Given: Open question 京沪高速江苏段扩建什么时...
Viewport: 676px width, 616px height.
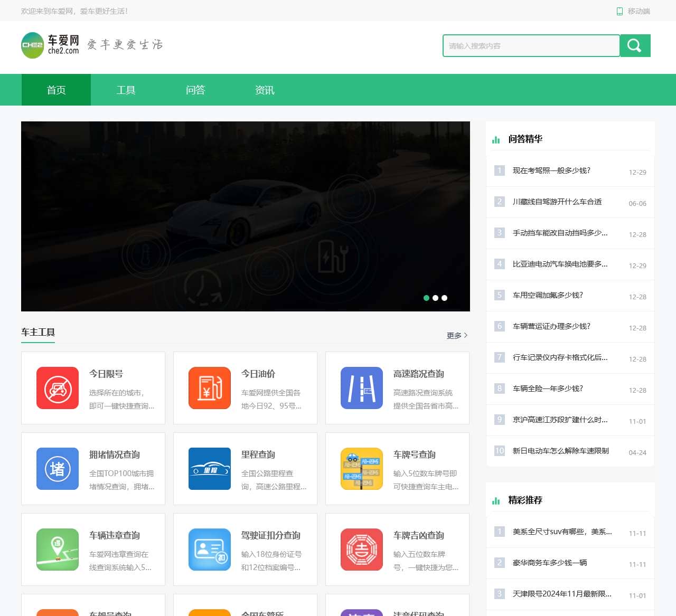Looking at the screenshot, I should click(560, 420).
